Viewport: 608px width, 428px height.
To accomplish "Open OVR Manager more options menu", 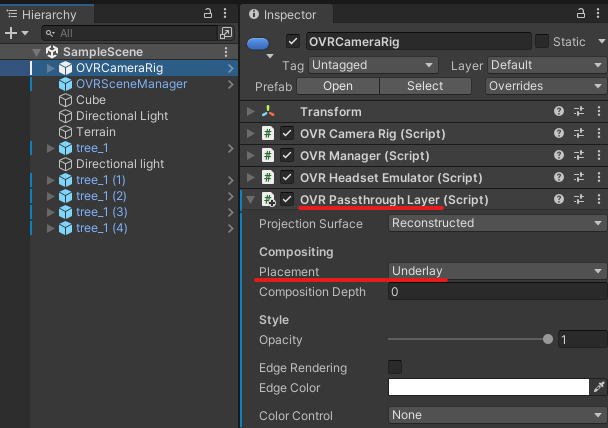I will (x=599, y=155).
